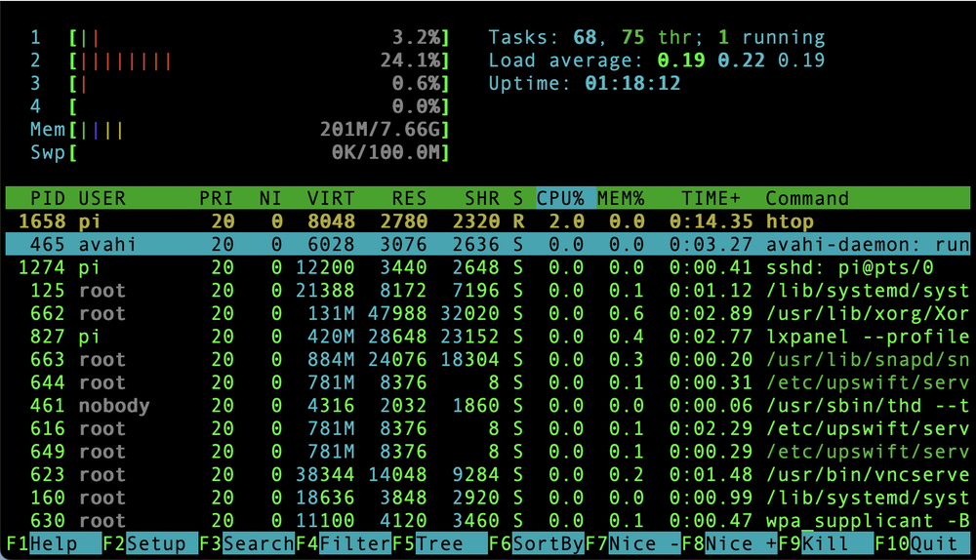Click the Tasks count line

[657, 37]
